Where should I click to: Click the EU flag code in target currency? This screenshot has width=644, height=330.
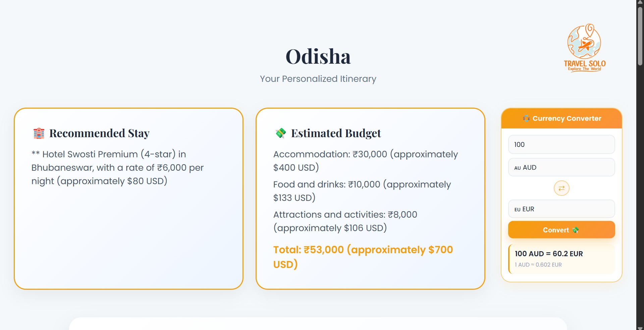(x=517, y=209)
